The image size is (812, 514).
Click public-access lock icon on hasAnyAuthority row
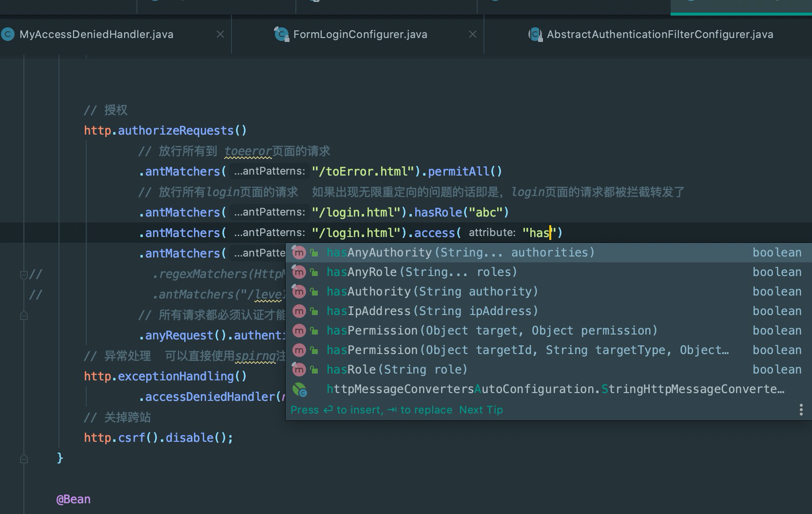[x=314, y=253]
